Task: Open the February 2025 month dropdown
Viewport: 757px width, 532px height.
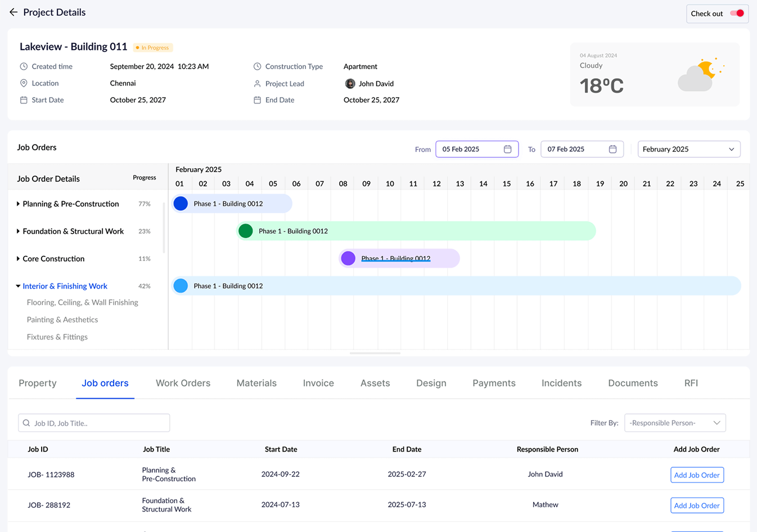Action: coord(688,149)
